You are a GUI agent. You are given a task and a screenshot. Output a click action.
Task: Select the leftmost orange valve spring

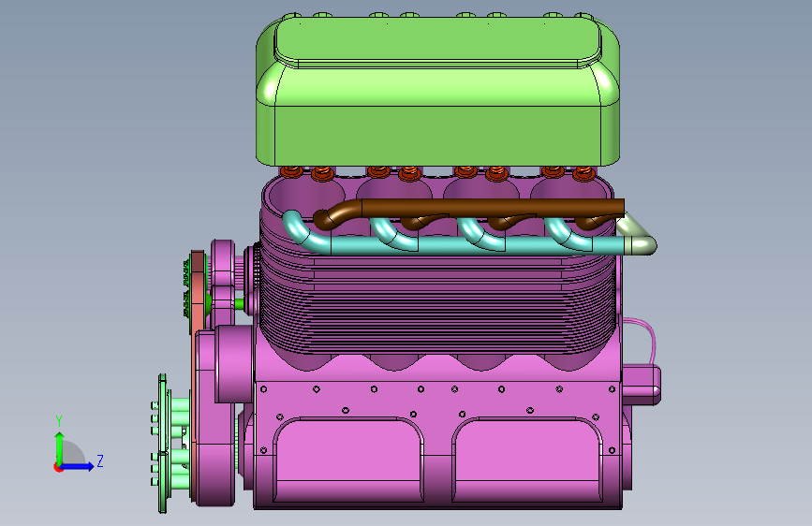(291, 171)
